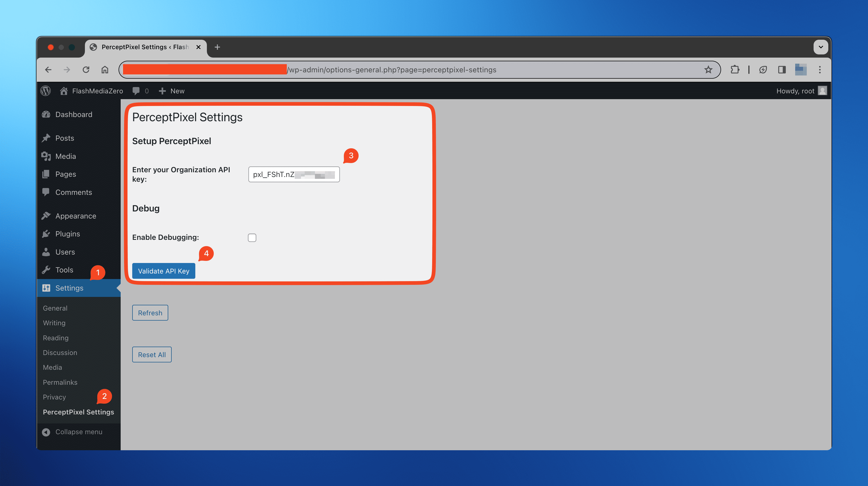The width and height of the screenshot is (868, 486).
Task: Expand the Comments menu item
Action: pyautogui.click(x=73, y=192)
